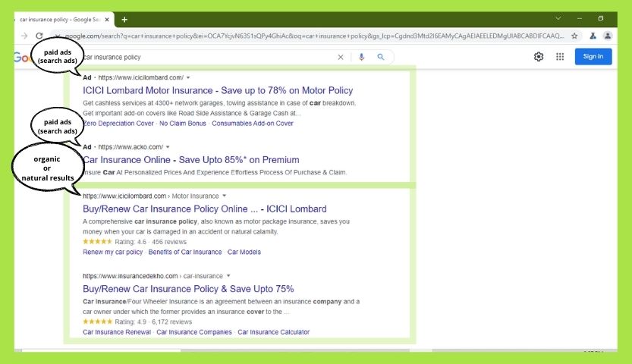Image resolution: width=632 pixels, height=364 pixels.
Task: Open the Google apps grid
Action: tap(560, 57)
